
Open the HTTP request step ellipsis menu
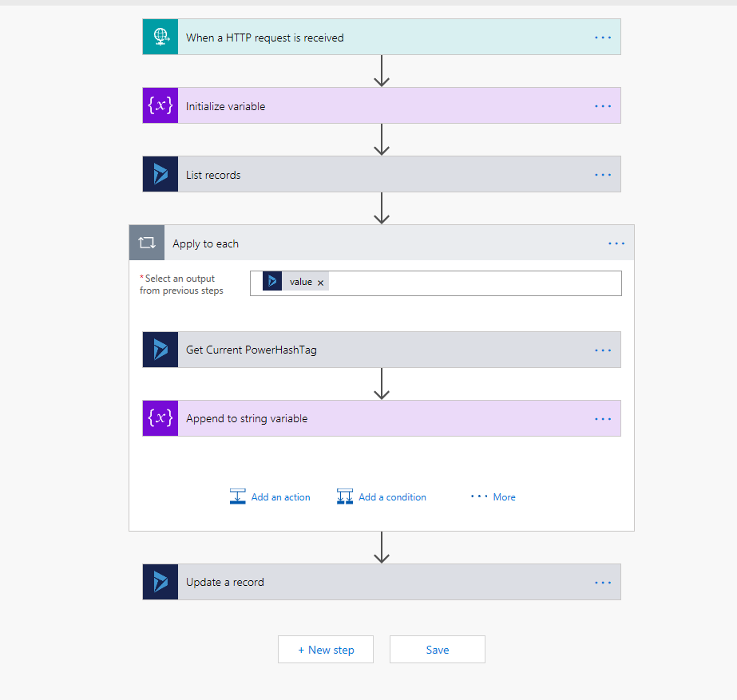click(x=603, y=38)
